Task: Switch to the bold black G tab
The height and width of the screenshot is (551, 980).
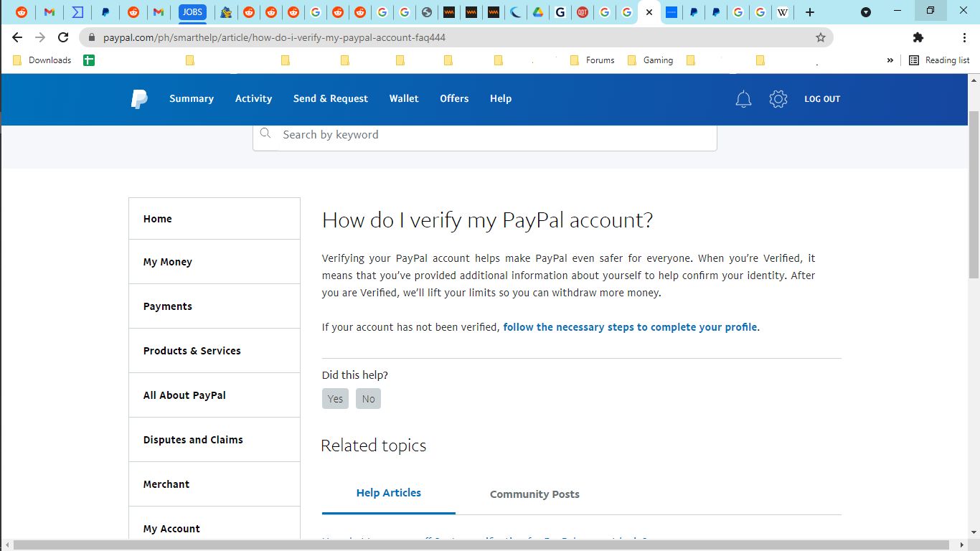Action: 560,12
